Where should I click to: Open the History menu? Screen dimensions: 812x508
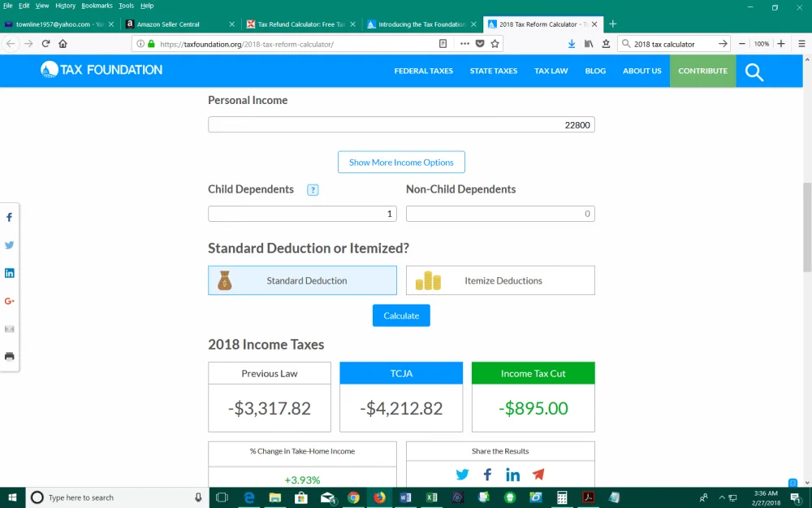click(65, 6)
